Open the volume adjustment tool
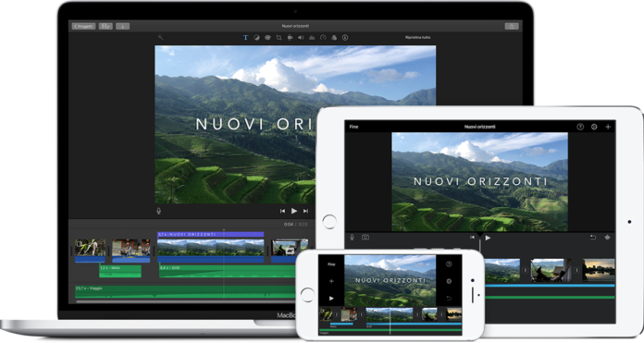The width and height of the screenshot is (644, 343). click(x=301, y=37)
